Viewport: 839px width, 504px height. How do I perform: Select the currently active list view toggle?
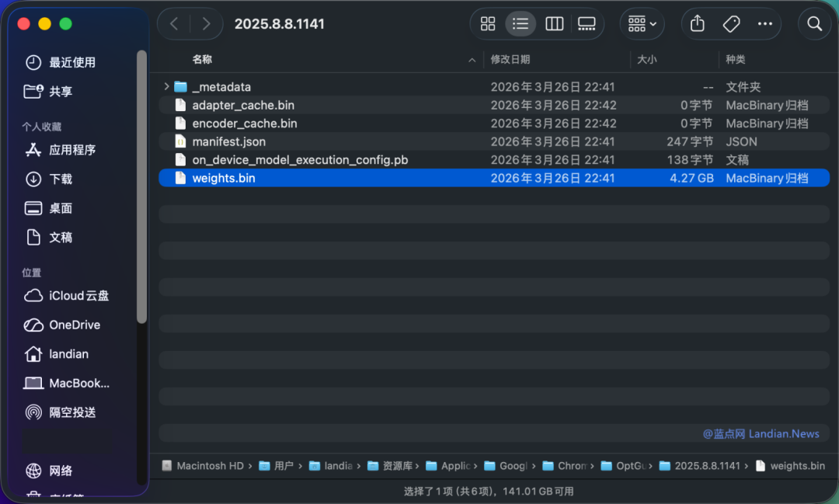pyautogui.click(x=520, y=23)
